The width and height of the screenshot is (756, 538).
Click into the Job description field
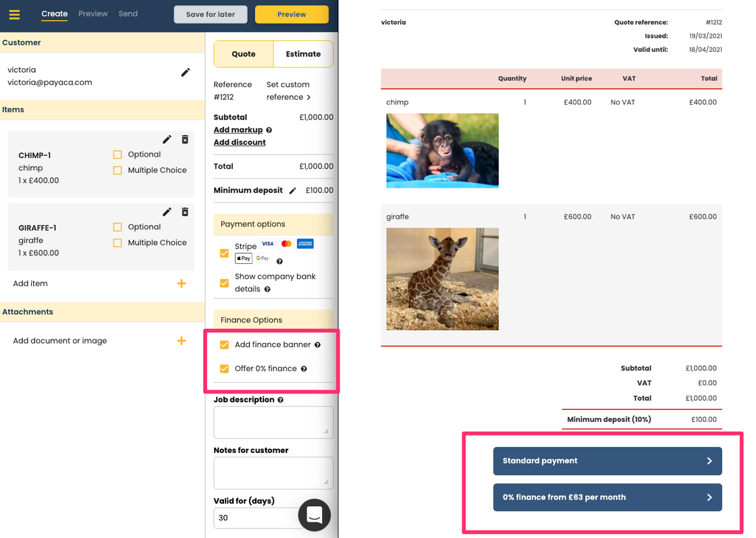tap(273, 423)
